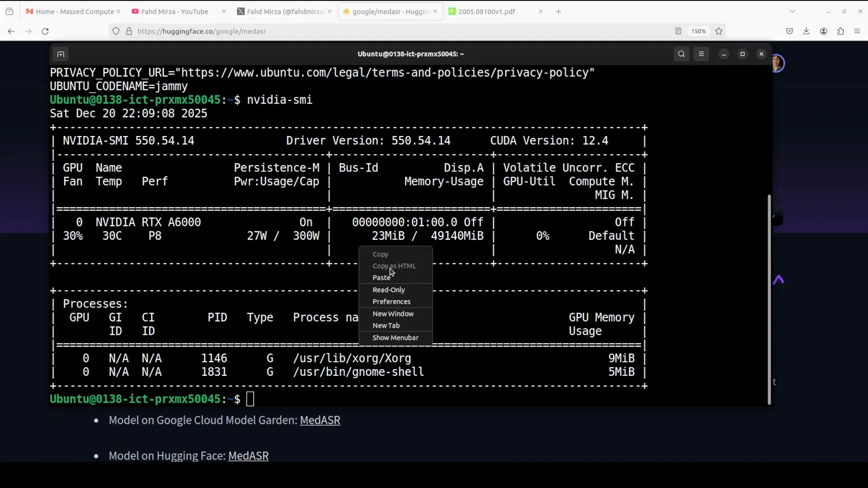Click the terminal search icon
The height and width of the screenshot is (488, 868).
tap(681, 54)
